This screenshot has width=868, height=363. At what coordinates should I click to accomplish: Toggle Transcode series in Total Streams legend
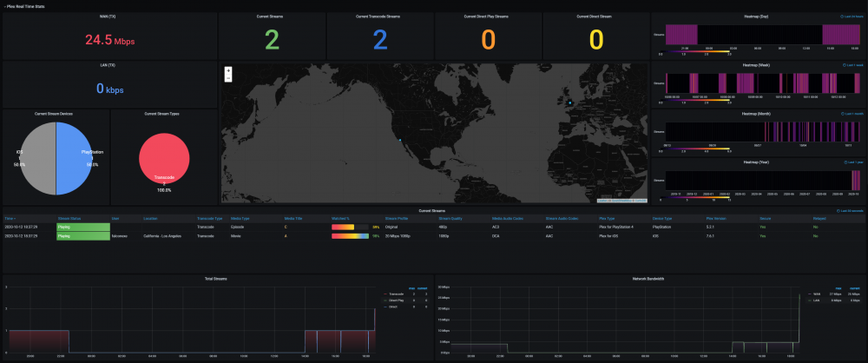[x=396, y=294]
